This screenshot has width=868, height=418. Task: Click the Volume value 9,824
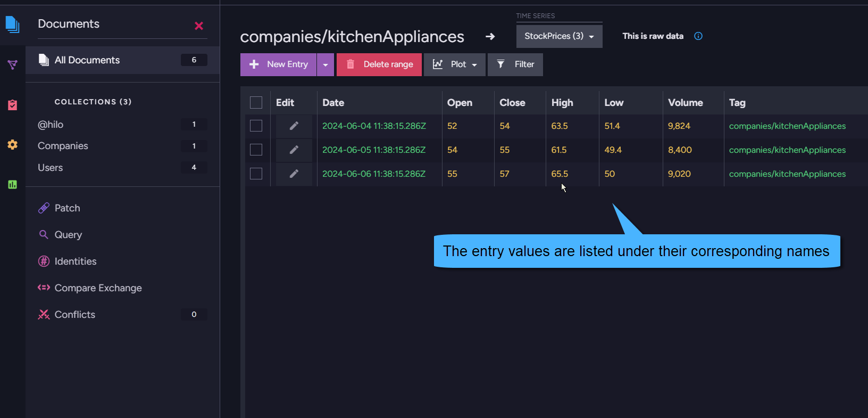pyautogui.click(x=679, y=126)
